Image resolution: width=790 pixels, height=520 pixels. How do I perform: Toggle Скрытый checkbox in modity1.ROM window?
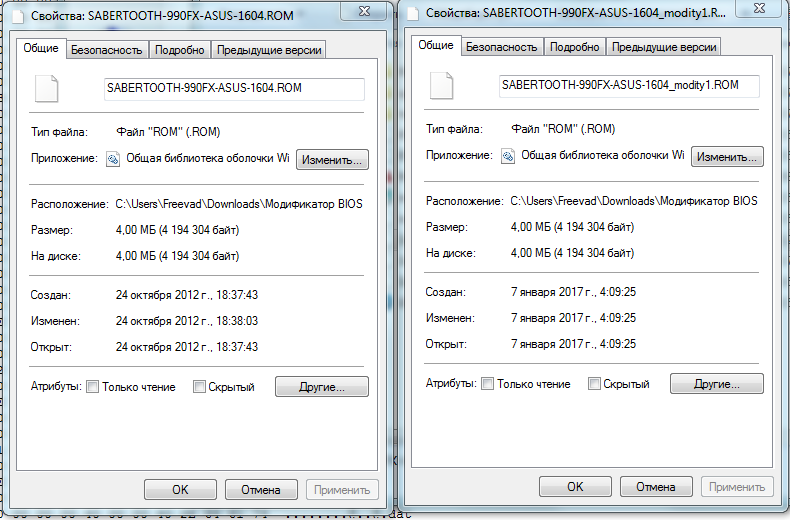594,384
